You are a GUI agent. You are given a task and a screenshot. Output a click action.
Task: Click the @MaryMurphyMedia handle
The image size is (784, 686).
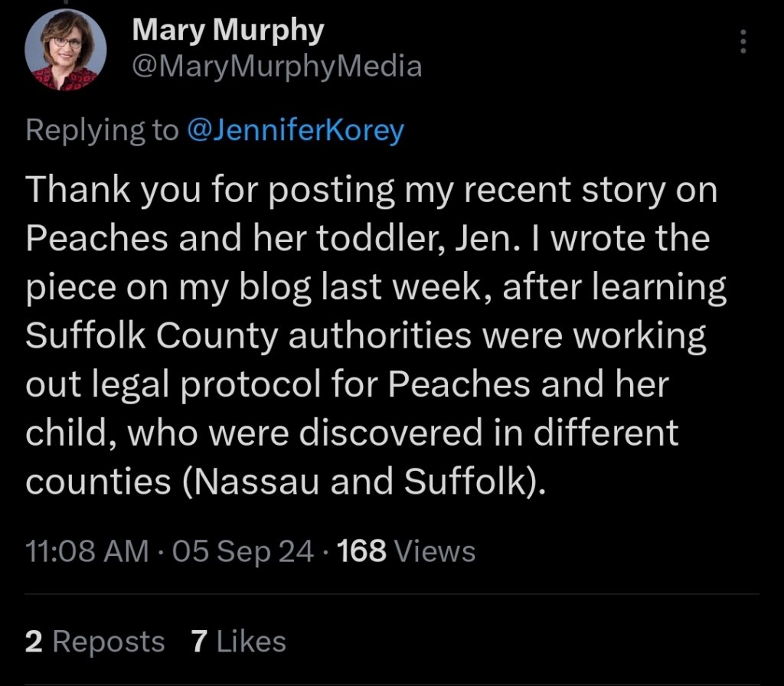click(x=277, y=67)
